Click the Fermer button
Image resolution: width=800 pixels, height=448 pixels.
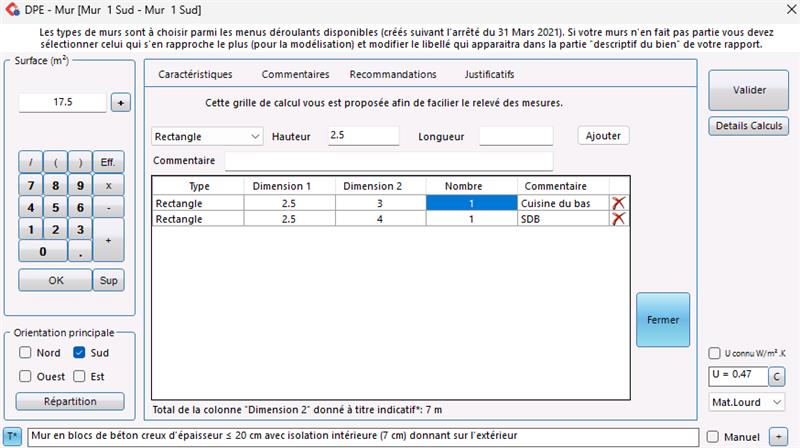[663, 320]
